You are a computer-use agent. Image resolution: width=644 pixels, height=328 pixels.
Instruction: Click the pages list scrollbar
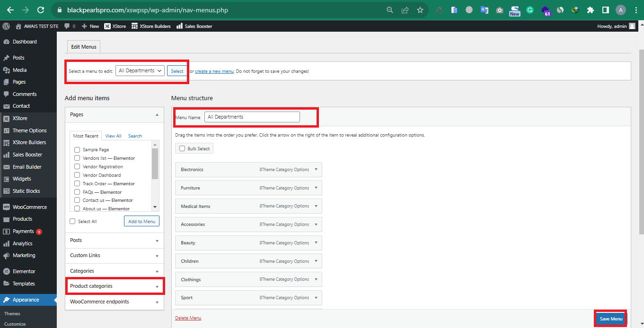(155, 164)
